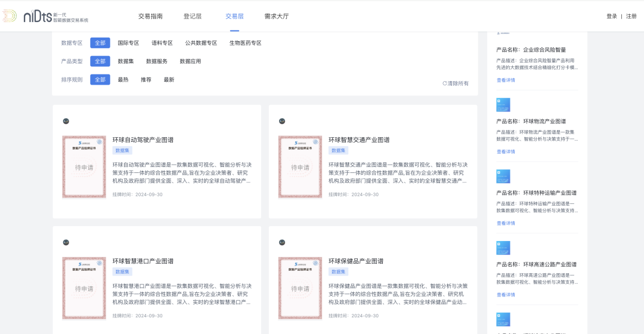Image resolution: width=644 pixels, height=334 pixels.
Task: Click provider icon above 环球保健品产业图谱
Action: (282, 242)
